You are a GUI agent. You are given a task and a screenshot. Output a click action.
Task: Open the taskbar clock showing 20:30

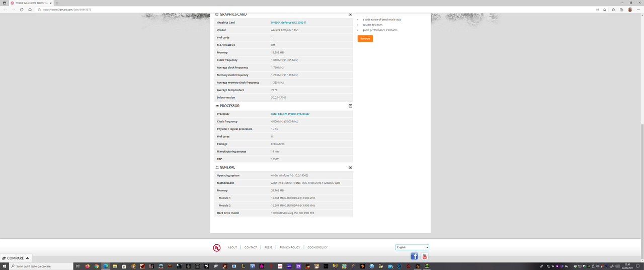point(627,266)
